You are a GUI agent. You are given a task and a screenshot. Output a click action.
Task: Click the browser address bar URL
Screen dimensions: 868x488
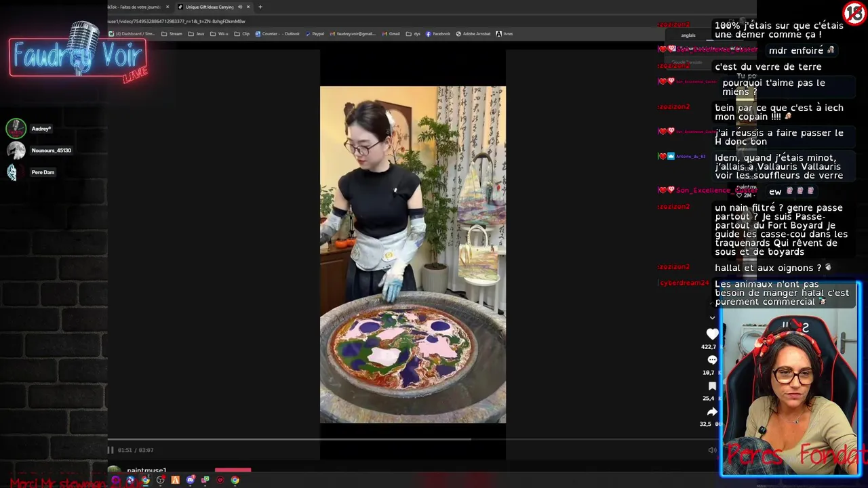coord(176,21)
